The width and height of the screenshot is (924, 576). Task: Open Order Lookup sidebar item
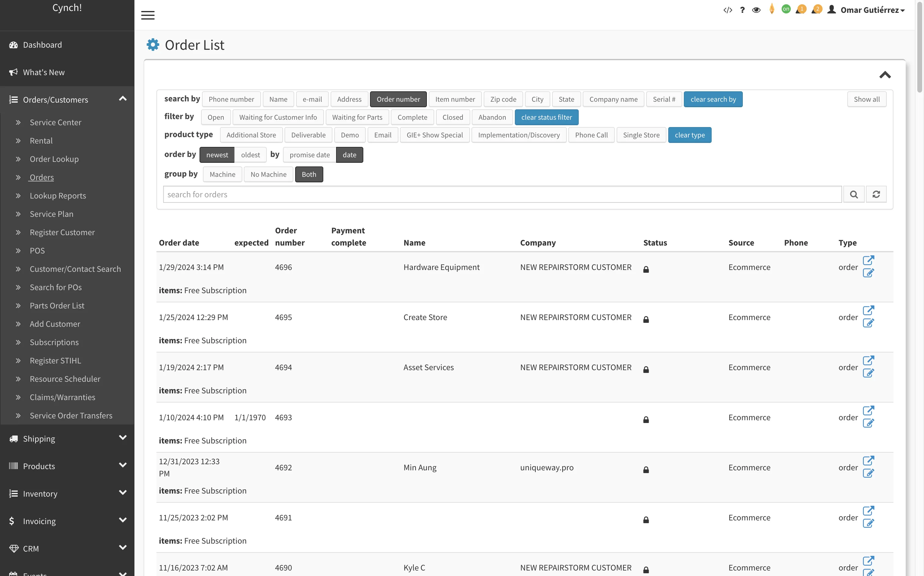point(54,159)
